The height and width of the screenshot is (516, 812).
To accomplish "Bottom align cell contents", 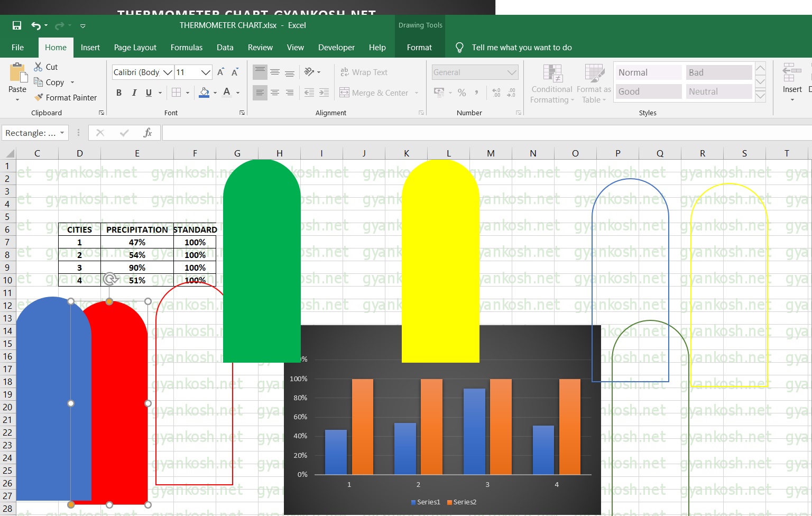I will pos(290,72).
